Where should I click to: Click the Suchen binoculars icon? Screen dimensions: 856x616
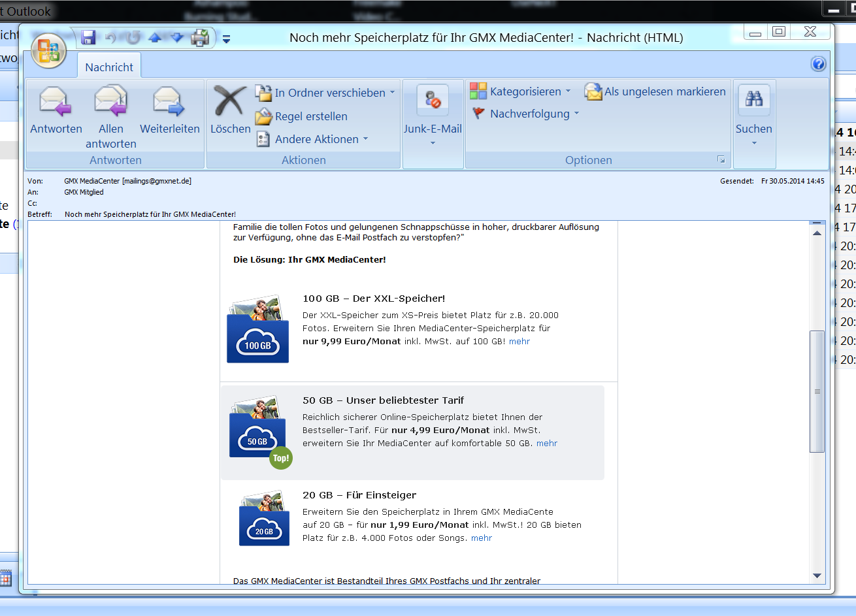point(754,100)
